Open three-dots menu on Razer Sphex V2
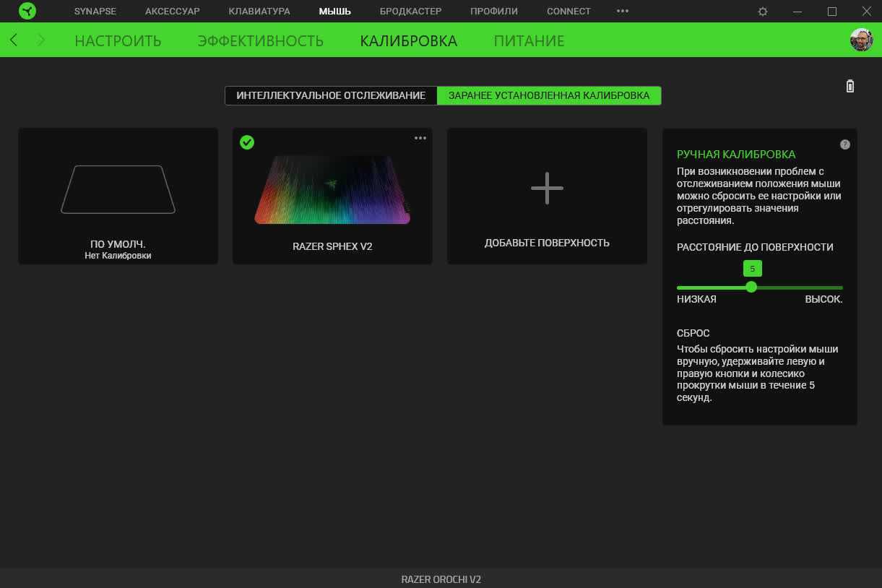Image resolution: width=882 pixels, height=588 pixels. pos(420,139)
